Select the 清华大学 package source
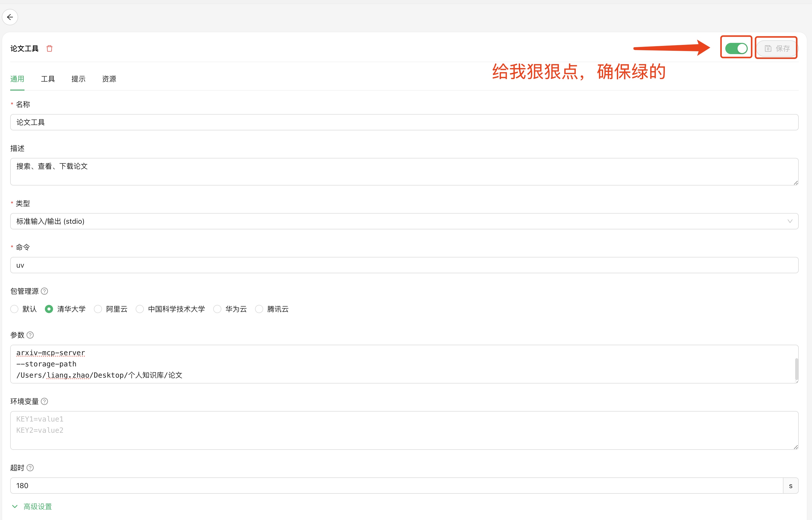Screen dimensions: 812x520 coord(49,309)
